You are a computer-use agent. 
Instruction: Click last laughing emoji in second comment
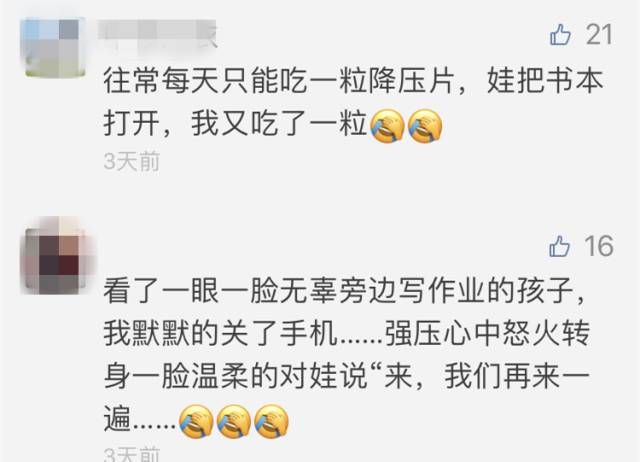(271, 421)
